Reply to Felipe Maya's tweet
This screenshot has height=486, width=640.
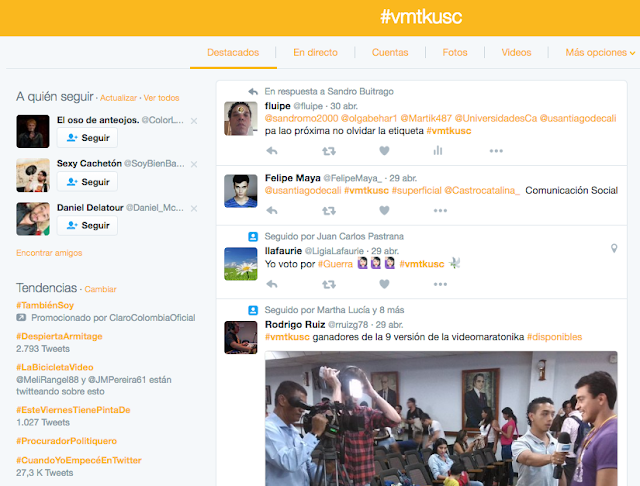click(272, 211)
